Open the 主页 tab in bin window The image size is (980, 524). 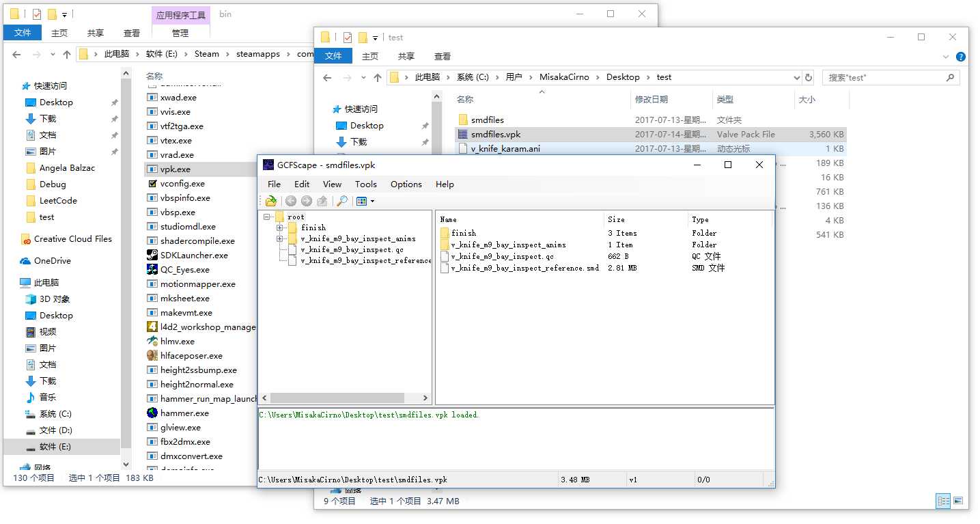(59, 33)
